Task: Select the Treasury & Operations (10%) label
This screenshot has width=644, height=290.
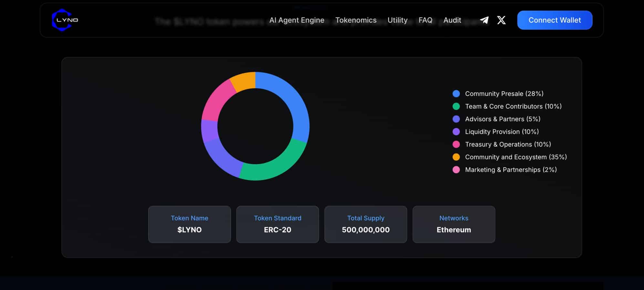Action: tap(508, 144)
